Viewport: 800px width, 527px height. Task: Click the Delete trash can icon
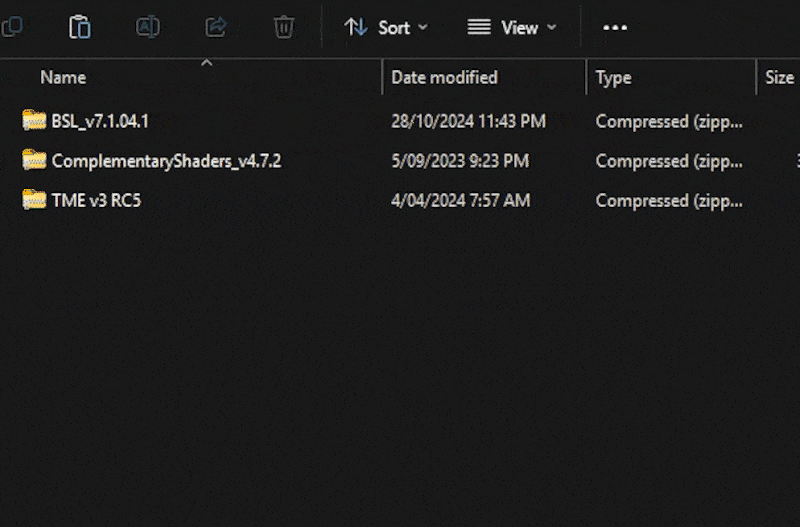[284, 27]
